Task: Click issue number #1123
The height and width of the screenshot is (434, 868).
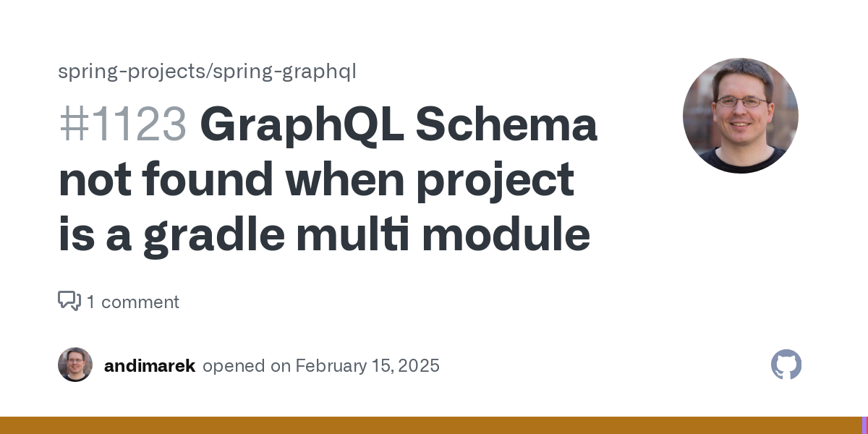Action: coord(123,124)
